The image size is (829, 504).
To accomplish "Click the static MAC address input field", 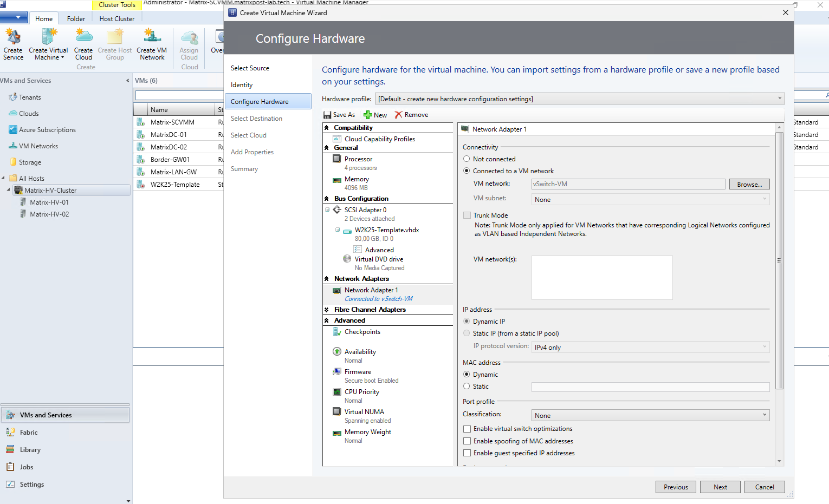I will point(651,387).
